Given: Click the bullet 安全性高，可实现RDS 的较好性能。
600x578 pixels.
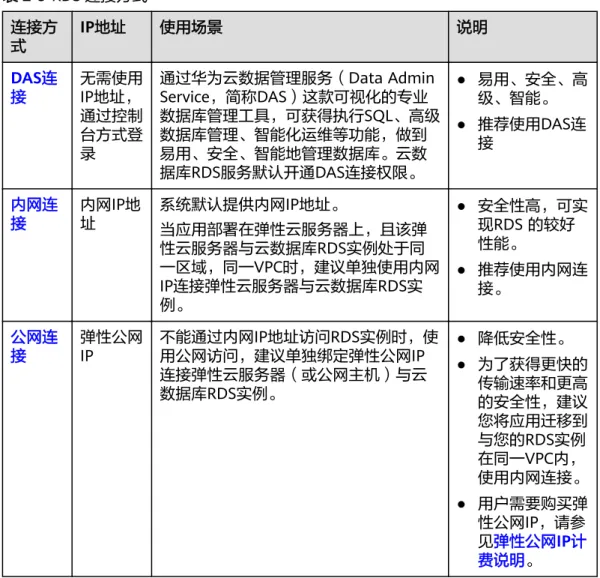Looking at the screenshot, I should pyautogui.click(x=532, y=225).
